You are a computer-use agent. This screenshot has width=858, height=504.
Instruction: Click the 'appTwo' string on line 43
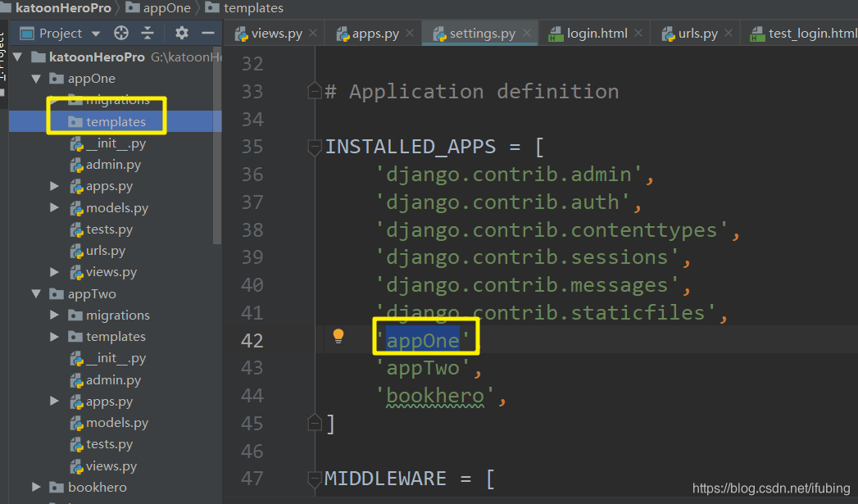pyautogui.click(x=423, y=368)
